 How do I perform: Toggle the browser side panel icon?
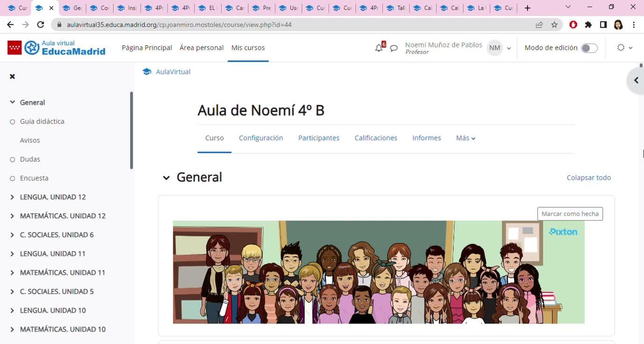[x=603, y=25]
